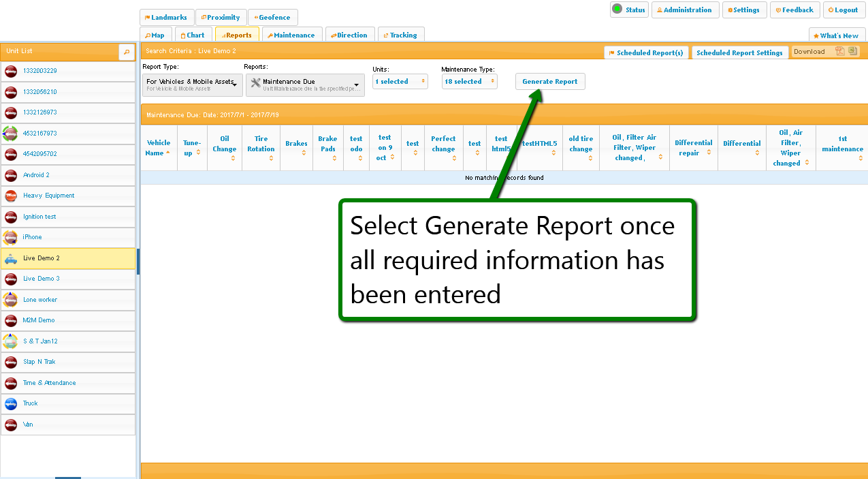Go to the Geofence tab

point(272,18)
